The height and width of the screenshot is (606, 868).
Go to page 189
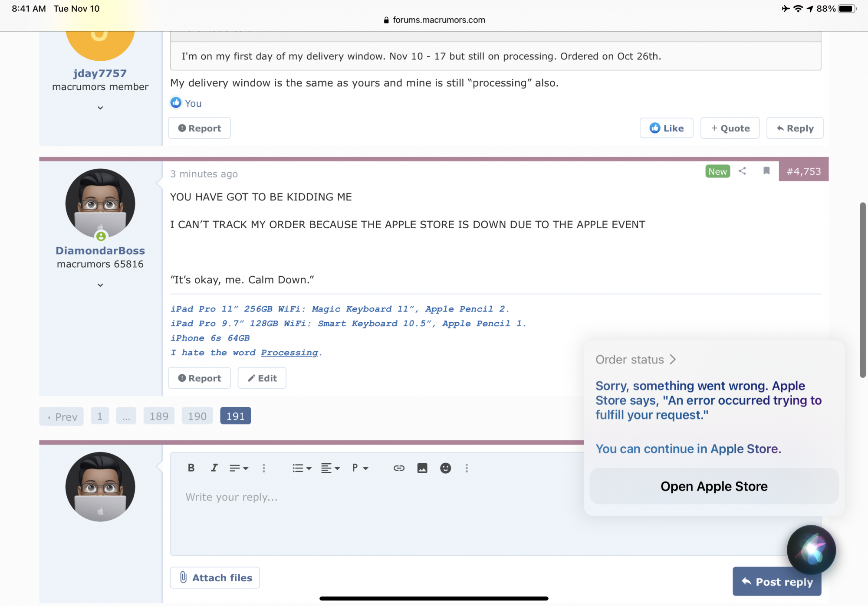click(x=159, y=416)
